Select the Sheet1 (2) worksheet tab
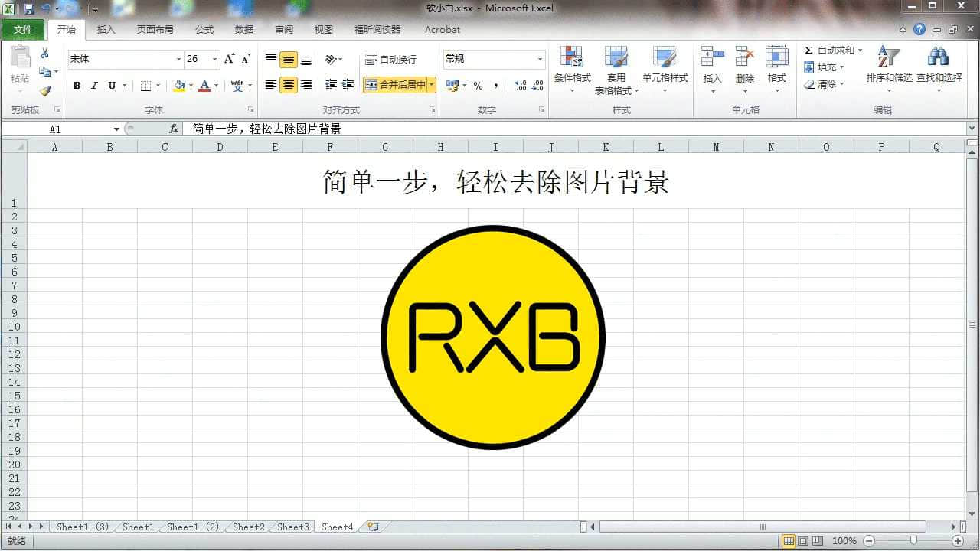The width and height of the screenshot is (980, 551). (x=192, y=527)
